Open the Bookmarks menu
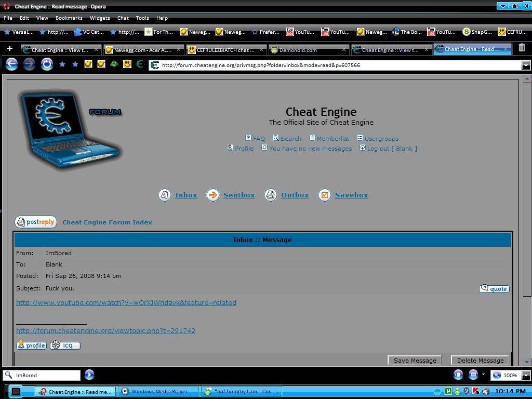 [69, 18]
